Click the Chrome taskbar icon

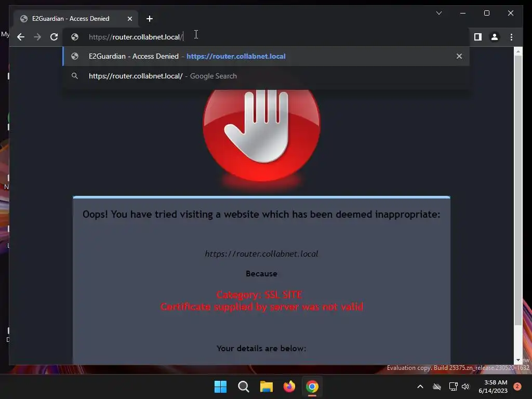click(x=312, y=387)
